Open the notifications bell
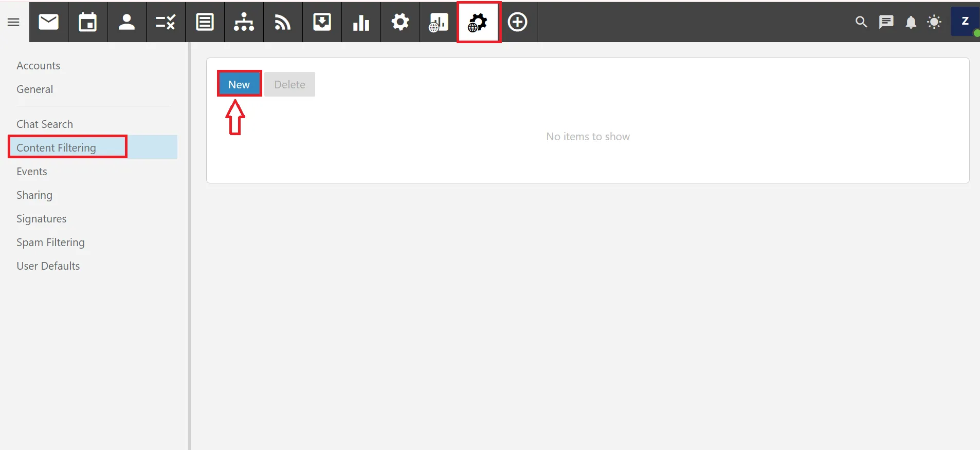The height and width of the screenshot is (450, 980). (x=911, y=22)
